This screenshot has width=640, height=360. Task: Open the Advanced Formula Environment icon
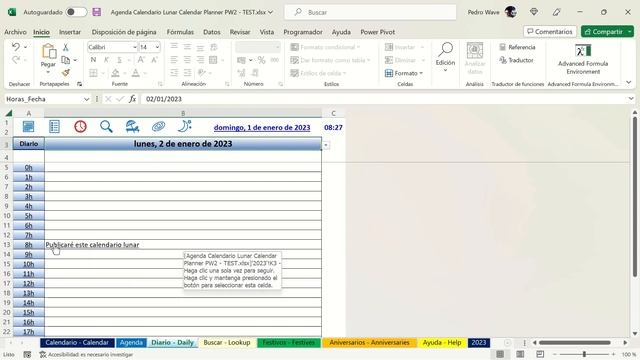coord(583,51)
